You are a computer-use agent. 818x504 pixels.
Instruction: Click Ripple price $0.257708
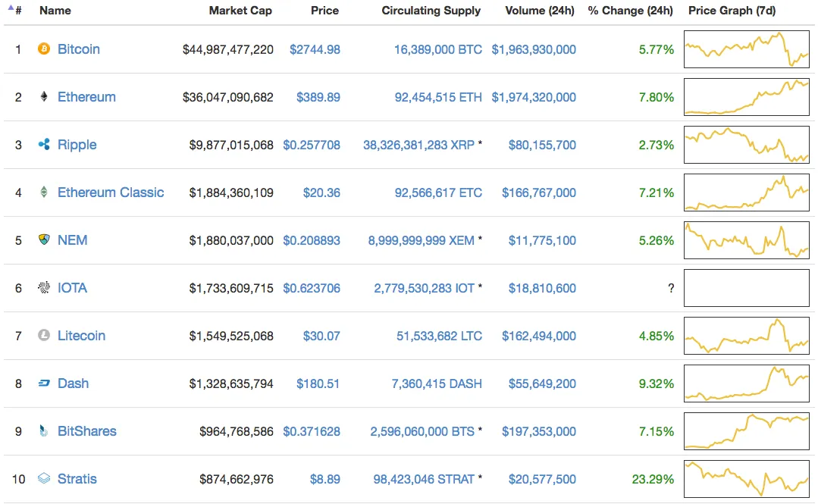[312, 145]
